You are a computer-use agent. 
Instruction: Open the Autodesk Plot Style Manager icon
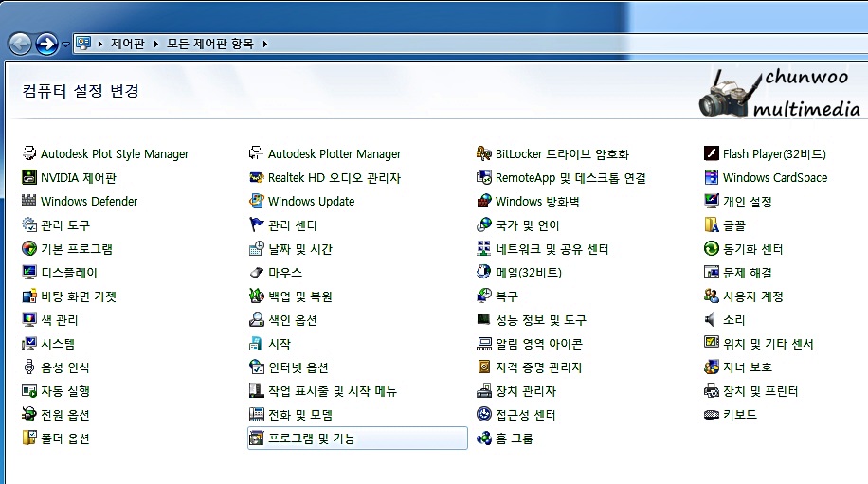pyautogui.click(x=28, y=153)
